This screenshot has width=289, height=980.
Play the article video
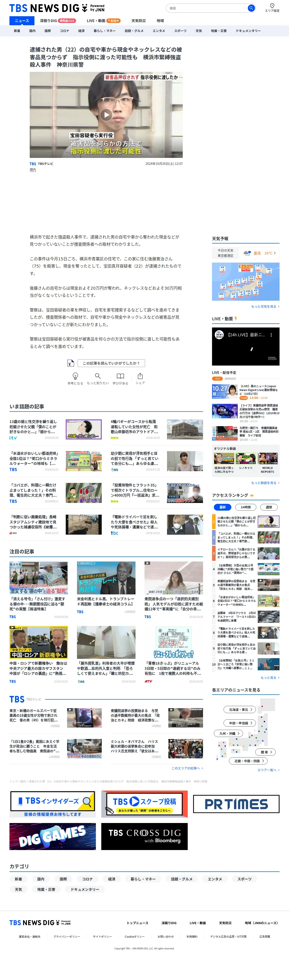(x=106, y=114)
